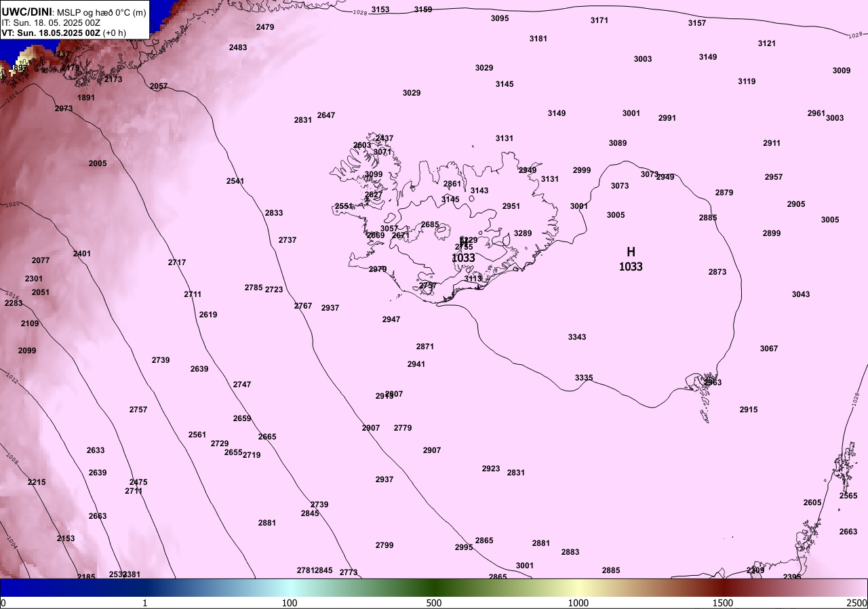The height and width of the screenshot is (609, 868).
Task: Click the 100 tick on color scale
Action: (290, 603)
